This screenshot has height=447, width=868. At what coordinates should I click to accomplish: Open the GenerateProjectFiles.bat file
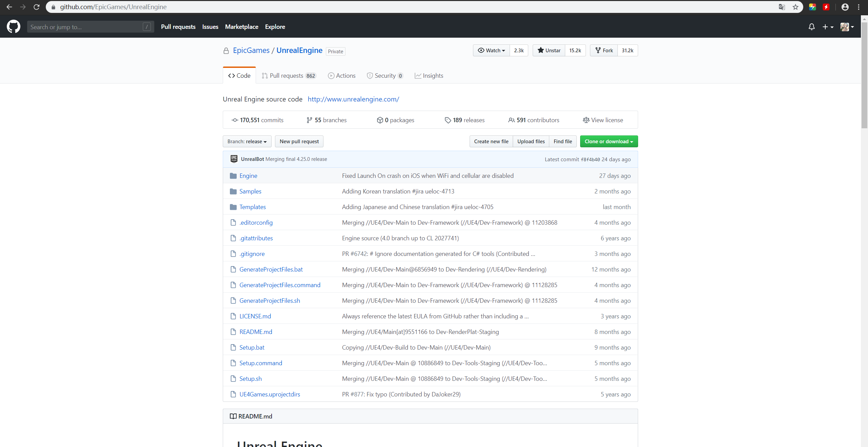271,269
